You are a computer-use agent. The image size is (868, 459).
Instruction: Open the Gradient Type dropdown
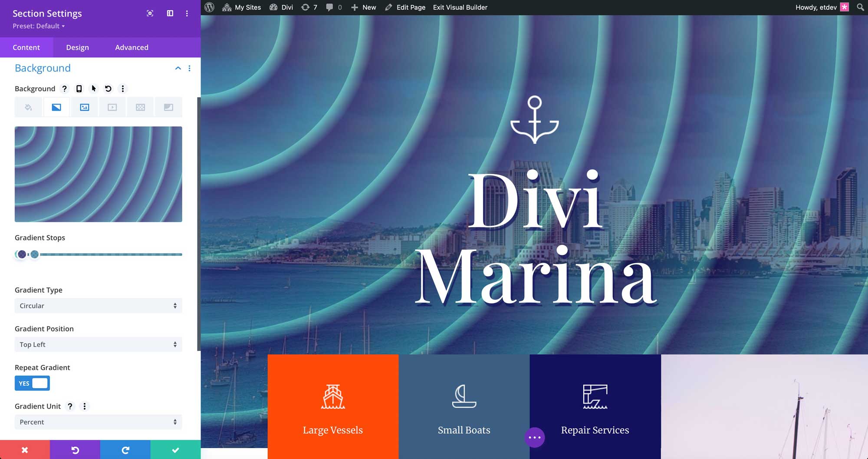tap(98, 306)
